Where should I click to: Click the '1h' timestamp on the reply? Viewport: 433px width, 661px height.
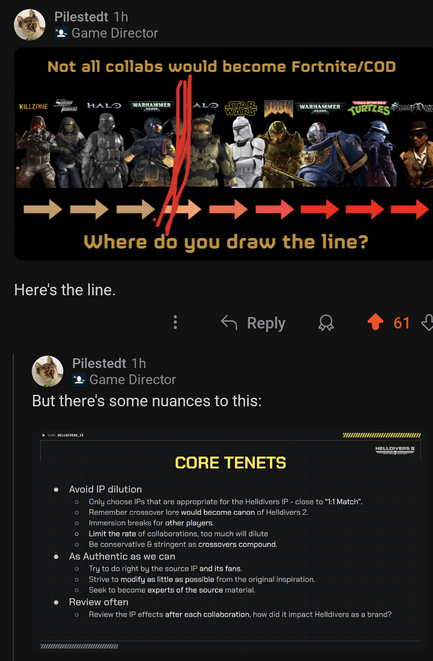(x=138, y=363)
